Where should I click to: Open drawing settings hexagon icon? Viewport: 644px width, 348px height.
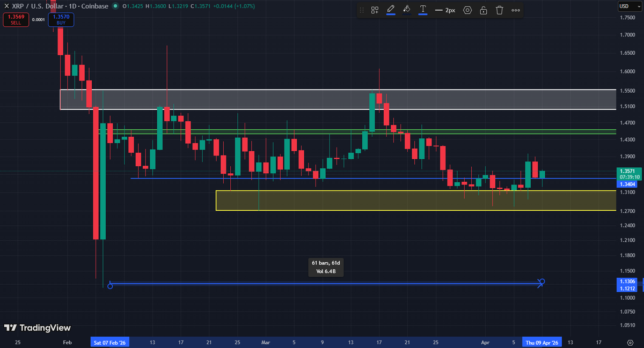click(467, 10)
